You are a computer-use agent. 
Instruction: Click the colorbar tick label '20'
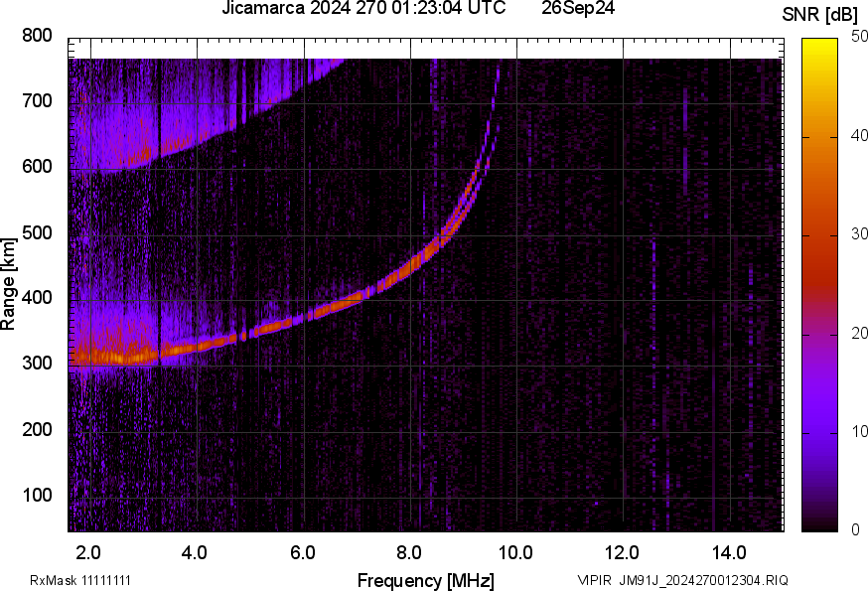[859, 334]
